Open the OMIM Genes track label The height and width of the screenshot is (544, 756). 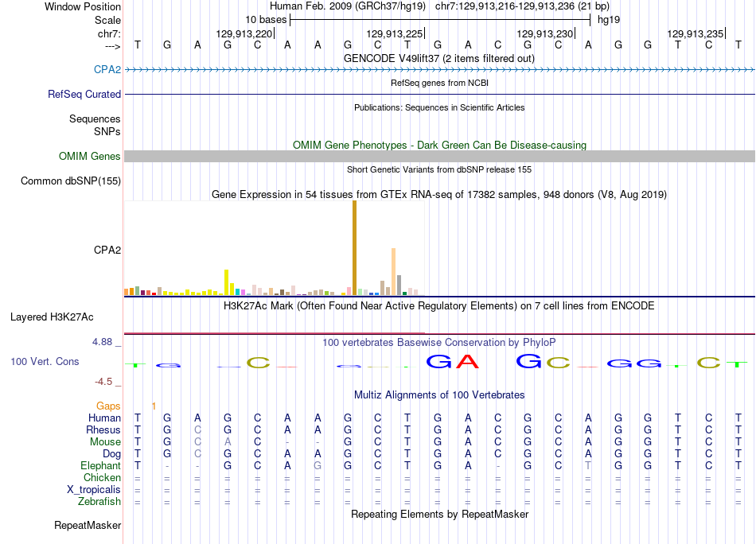click(x=90, y=156)
